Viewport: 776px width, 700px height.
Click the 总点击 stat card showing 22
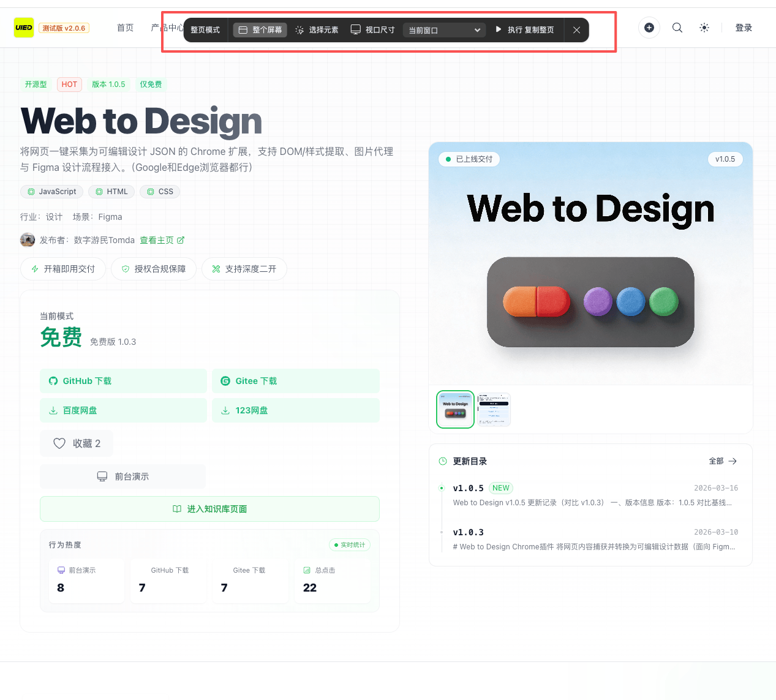(333, 581)
